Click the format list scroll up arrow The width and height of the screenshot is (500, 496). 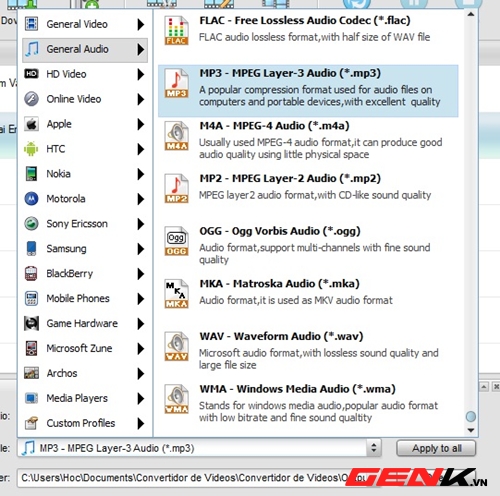click(x=471, y=14)
